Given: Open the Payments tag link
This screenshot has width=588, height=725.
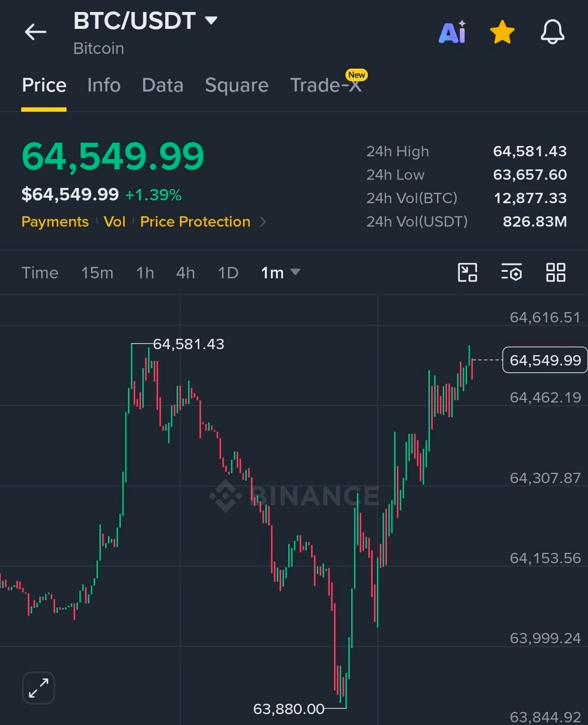Looking at the screenshot, I should pos(55,222).
